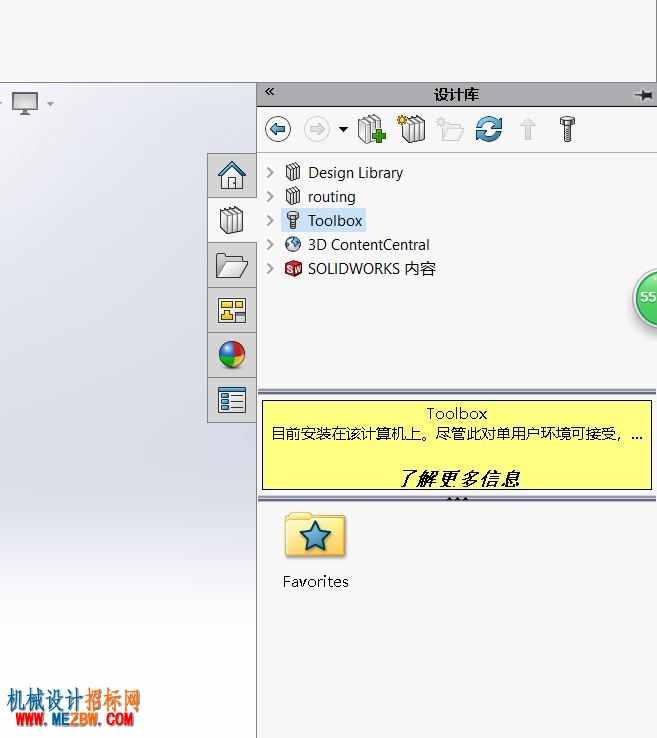Click the red SW cube icon

(x=293, y=268)
